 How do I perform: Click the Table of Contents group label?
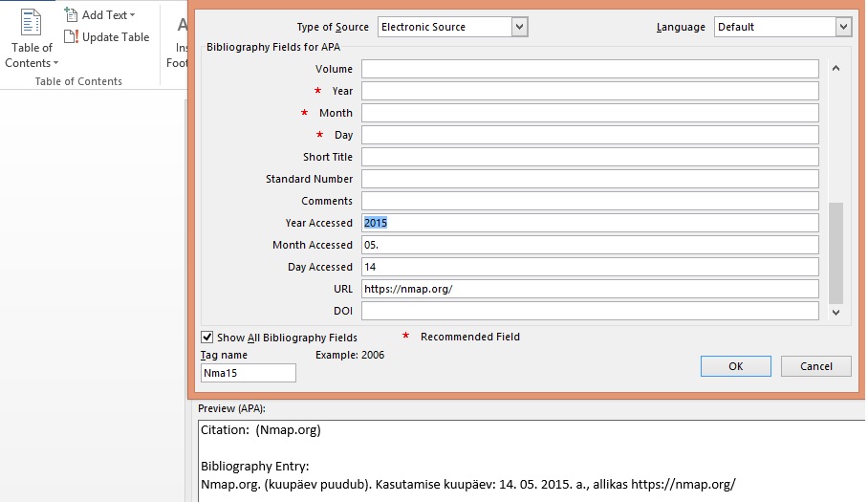coord(78,81)
